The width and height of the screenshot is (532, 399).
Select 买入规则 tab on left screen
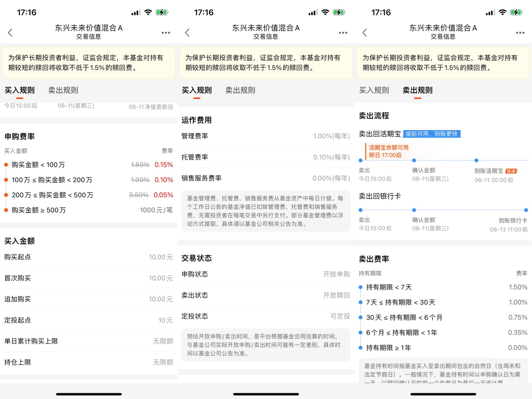tap(19, 90)
